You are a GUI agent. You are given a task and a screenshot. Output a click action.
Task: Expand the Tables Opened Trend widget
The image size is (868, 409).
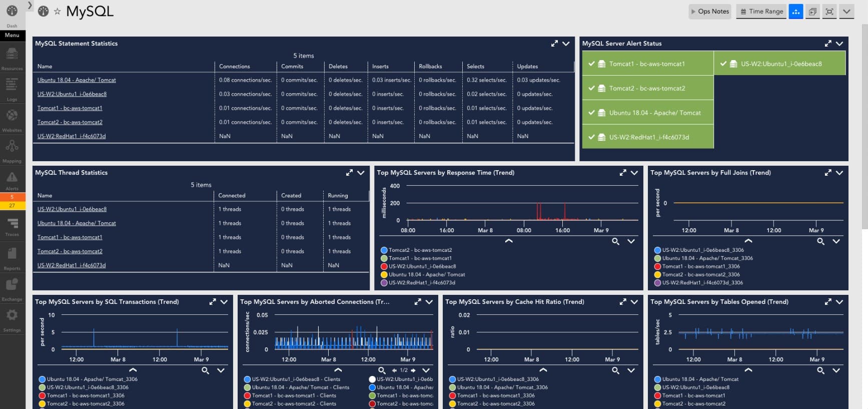coord(828,302)
